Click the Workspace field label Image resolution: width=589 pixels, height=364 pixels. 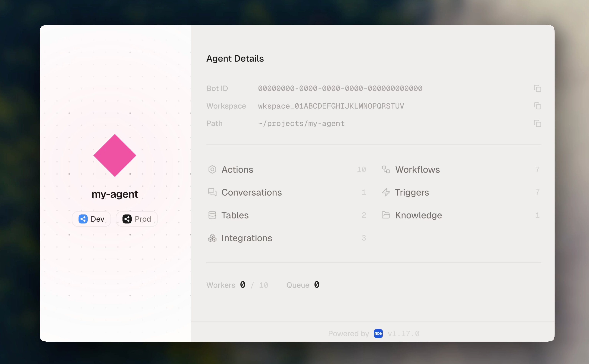click(226, 106)
